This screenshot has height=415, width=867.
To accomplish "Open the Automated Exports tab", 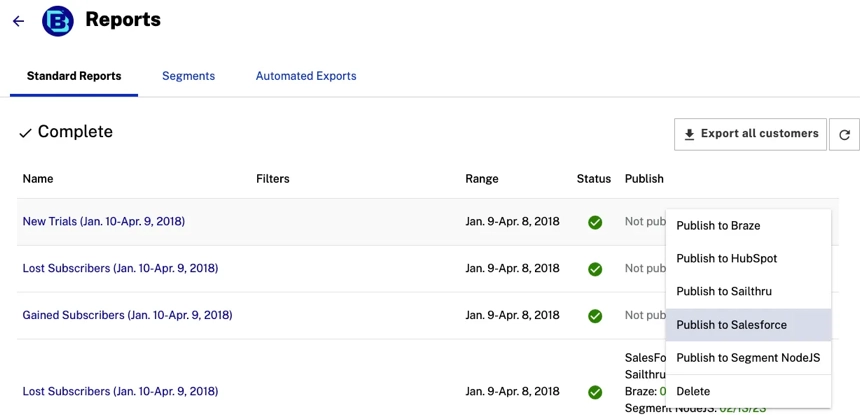I will tap(306, 76).
